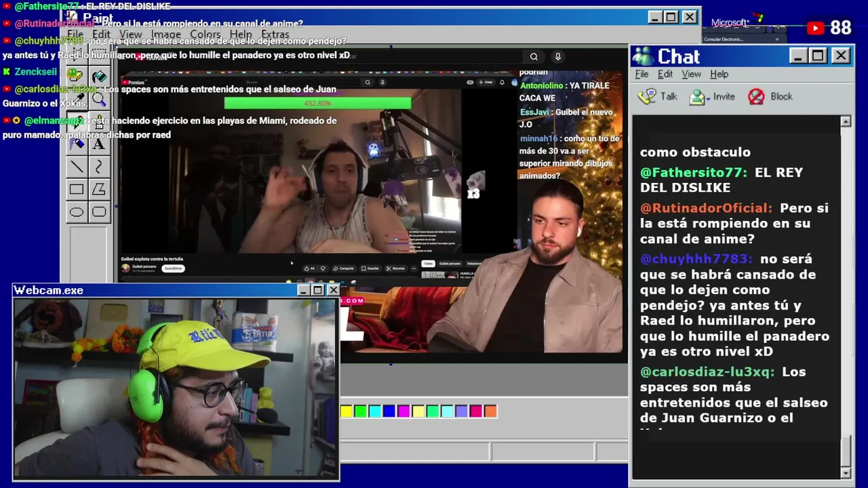Open the Help menu in Chat window
Screen dimensions: 868x488
pos(719,74)
